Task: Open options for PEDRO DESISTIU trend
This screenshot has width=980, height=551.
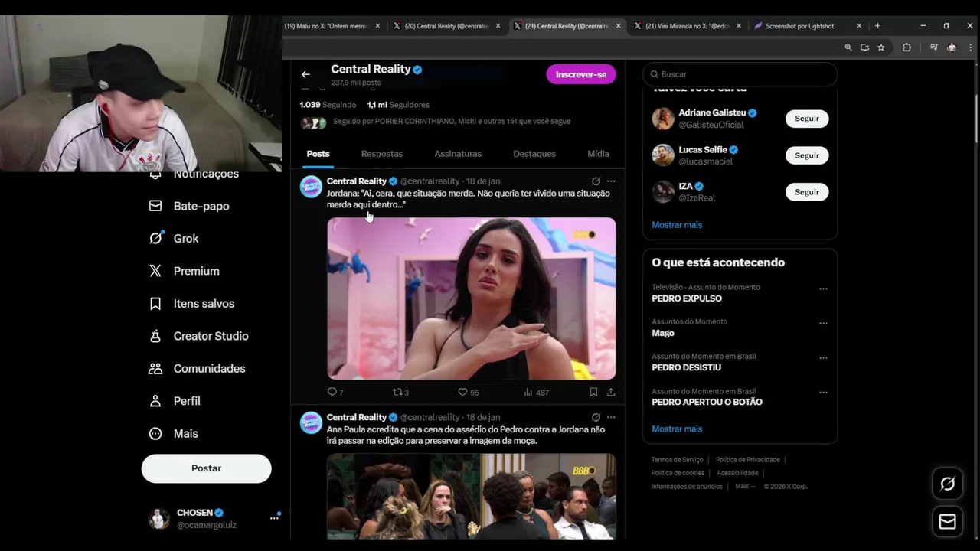Action: [x=823, y=357]
